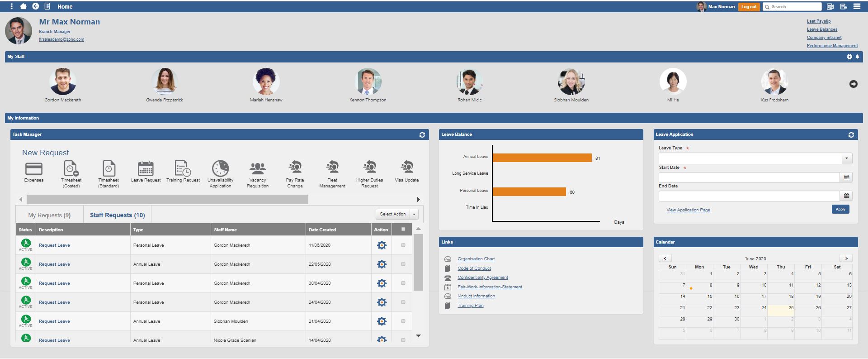Screen dimensions: 868x359
Task: Expand the Select Action dropdown
Action: [414, 214]
